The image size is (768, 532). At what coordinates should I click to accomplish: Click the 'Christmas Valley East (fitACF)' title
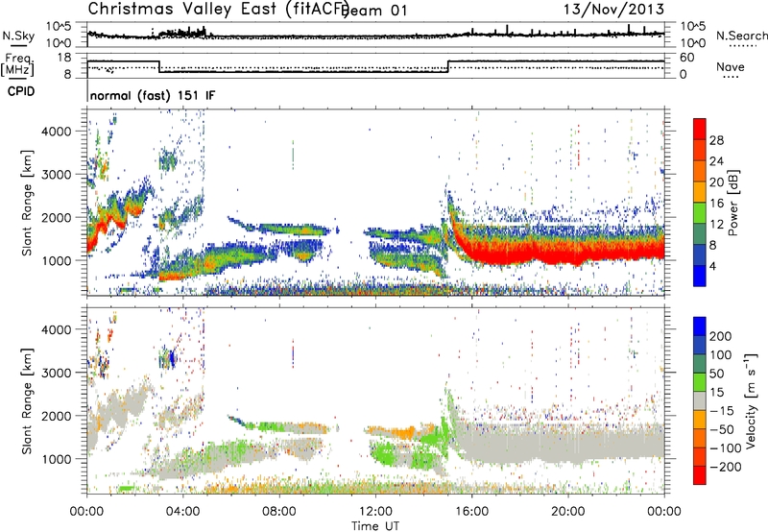pyautogui.click(x=218, y=10)
